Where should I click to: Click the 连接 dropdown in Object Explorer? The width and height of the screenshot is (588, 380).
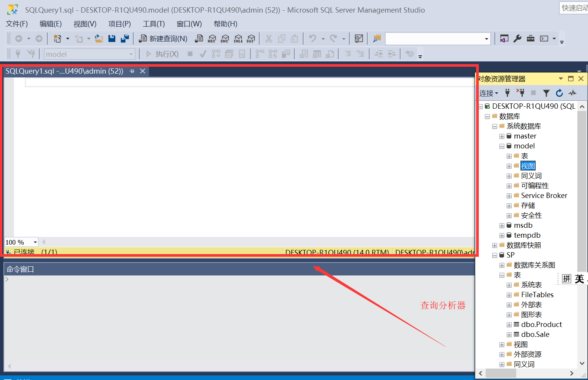tap(489, 93)
